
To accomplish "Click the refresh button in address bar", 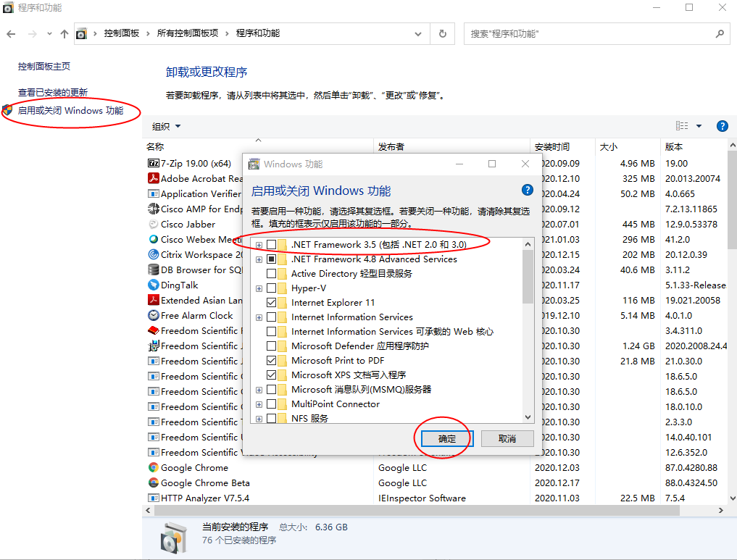I will 442,34.
